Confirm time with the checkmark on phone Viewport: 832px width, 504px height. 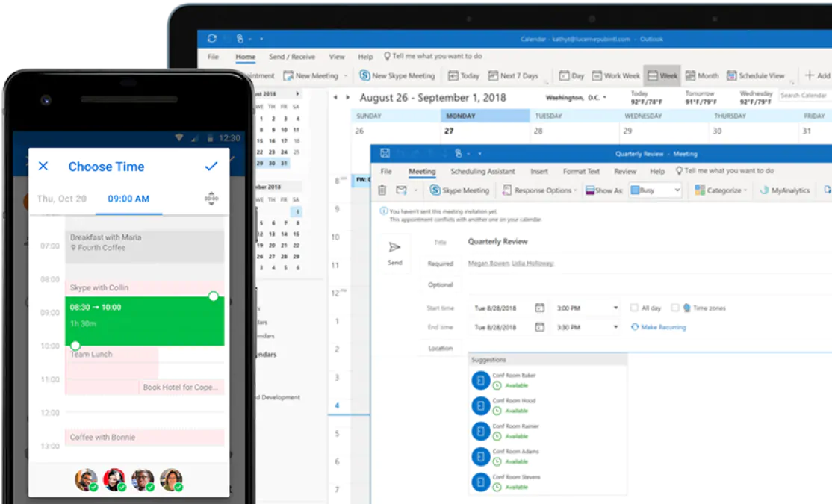[x=211, y=166]
